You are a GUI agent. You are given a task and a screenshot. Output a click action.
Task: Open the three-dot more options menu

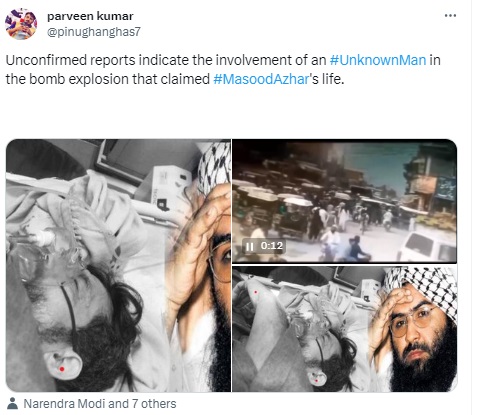(450, 16)
